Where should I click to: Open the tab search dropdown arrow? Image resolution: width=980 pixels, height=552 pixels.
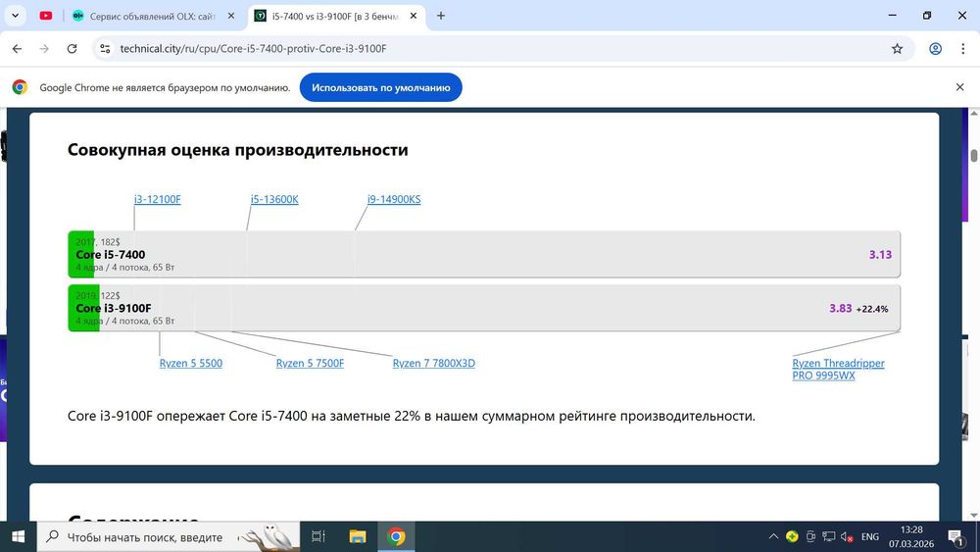click(x=15, y=16)
